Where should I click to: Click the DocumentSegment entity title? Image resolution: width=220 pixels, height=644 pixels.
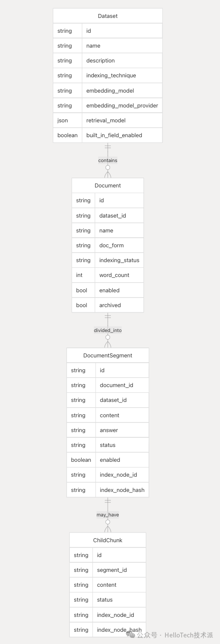pyautogui.click(x=108, y=356)
